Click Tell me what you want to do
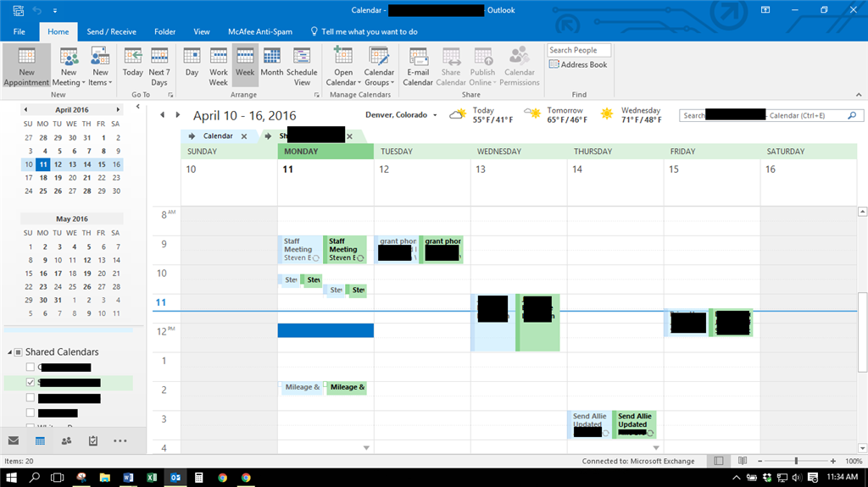Screen dimensions: 868x487 pos(364,31)
